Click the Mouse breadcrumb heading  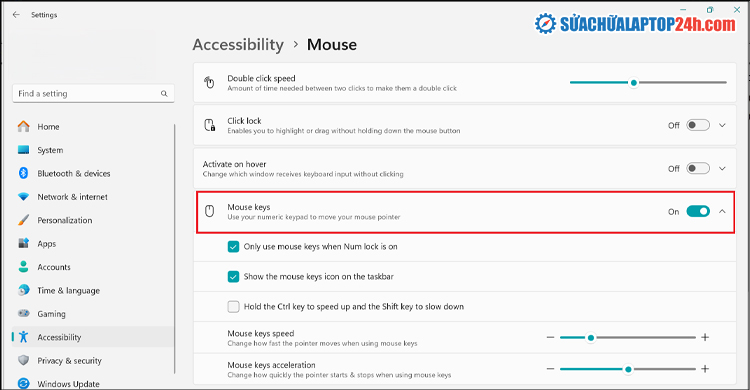click(331, 45)
